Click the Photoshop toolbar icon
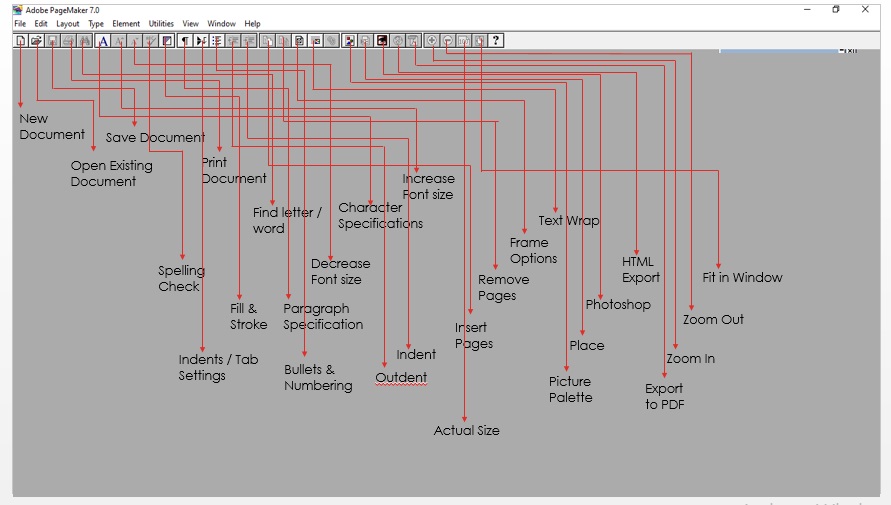 click(382, 41)
